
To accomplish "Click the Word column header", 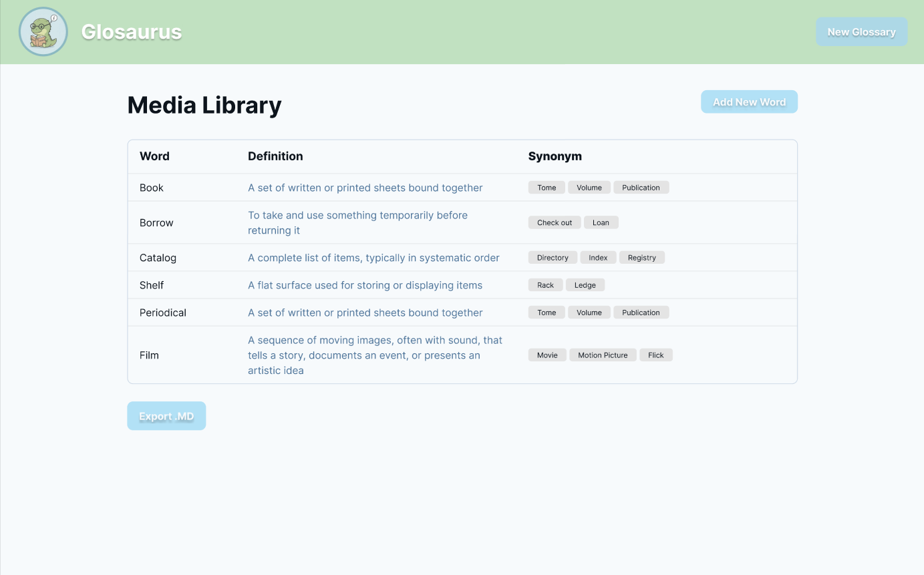I will coord(154,156).
